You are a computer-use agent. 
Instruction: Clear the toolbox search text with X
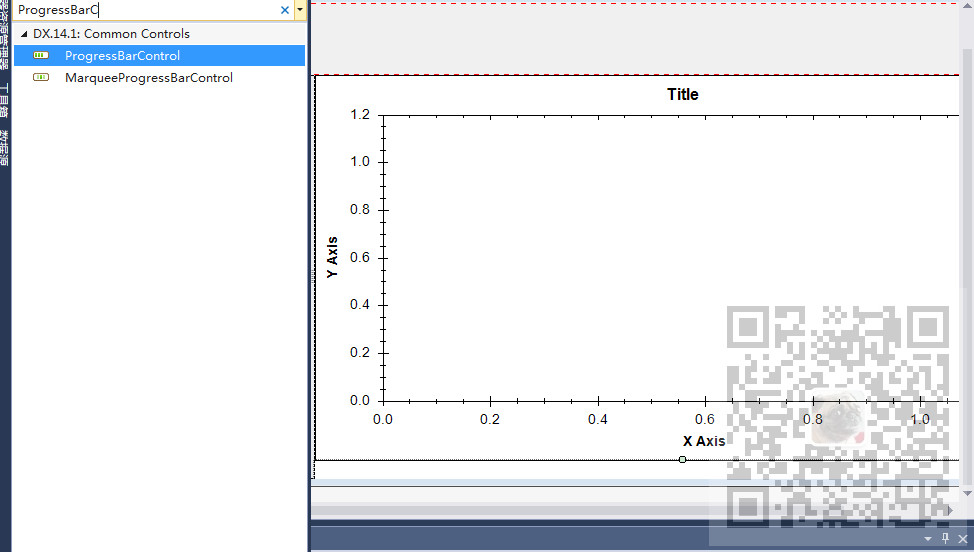(284, 10)
